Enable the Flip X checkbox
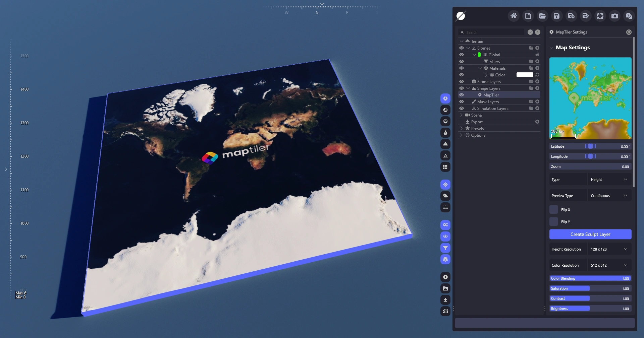The height and width of the screenshot is (338, 644). click(554, 210)
